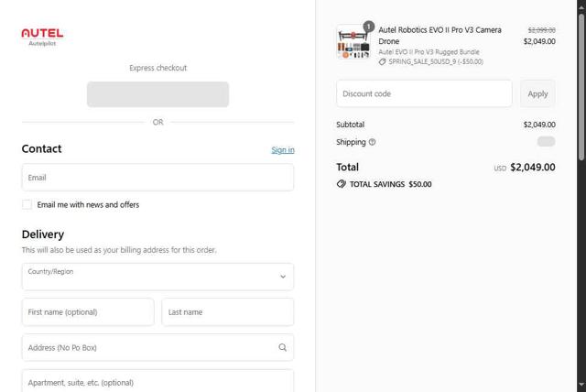Click the quantity badge on the product image
This screenshot has height=392, width=586.
(x=368, y=27)
